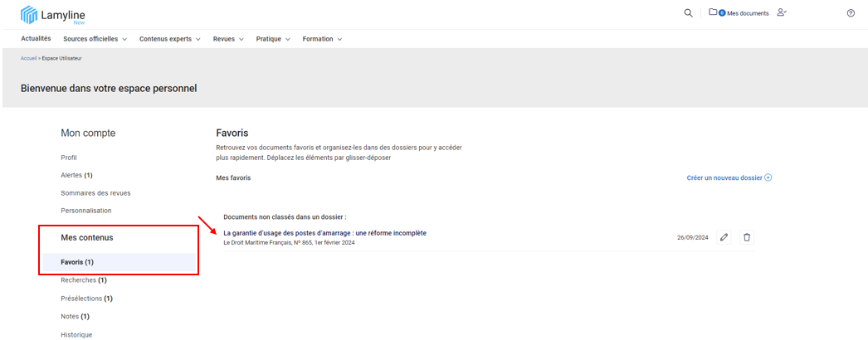Expand Sources officielles dropdown menu
This screenshot has height=340, width=868.
(95, 39)
